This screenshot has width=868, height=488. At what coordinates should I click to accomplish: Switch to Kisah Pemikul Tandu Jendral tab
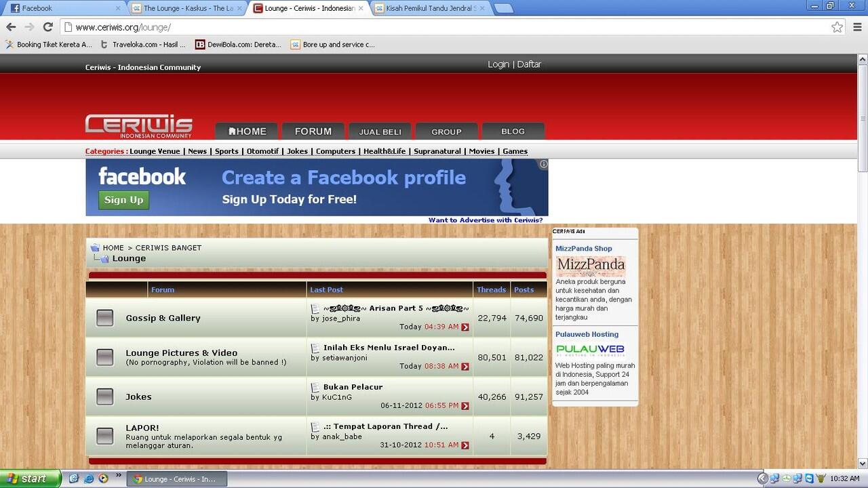point(429,8)
